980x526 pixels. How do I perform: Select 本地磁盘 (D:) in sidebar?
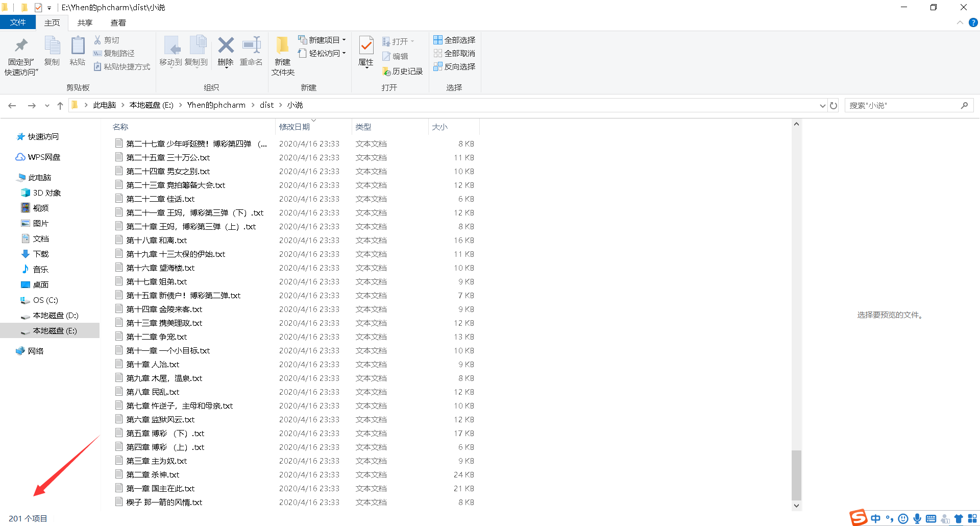pyautogui.click(x=50, y=315)
